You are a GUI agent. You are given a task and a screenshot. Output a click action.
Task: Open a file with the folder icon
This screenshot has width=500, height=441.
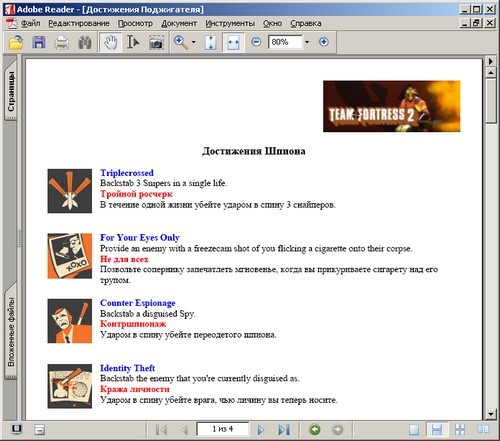tap(16, 42)
